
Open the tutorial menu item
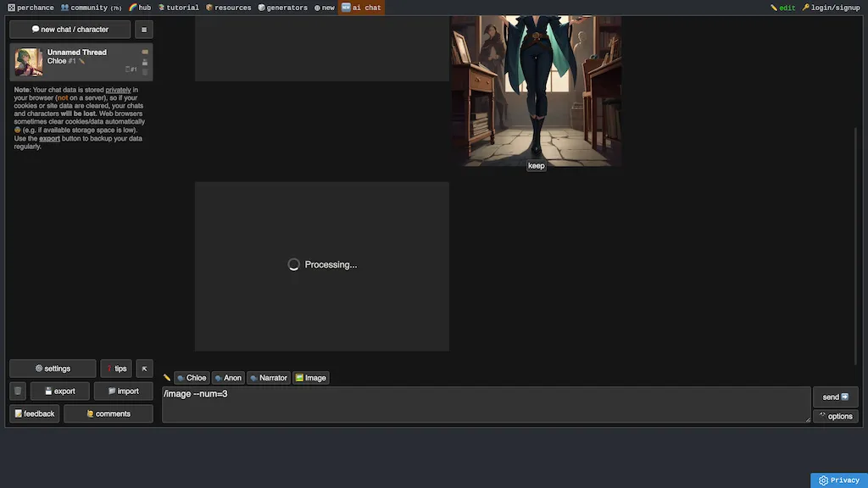click(178, 8)
